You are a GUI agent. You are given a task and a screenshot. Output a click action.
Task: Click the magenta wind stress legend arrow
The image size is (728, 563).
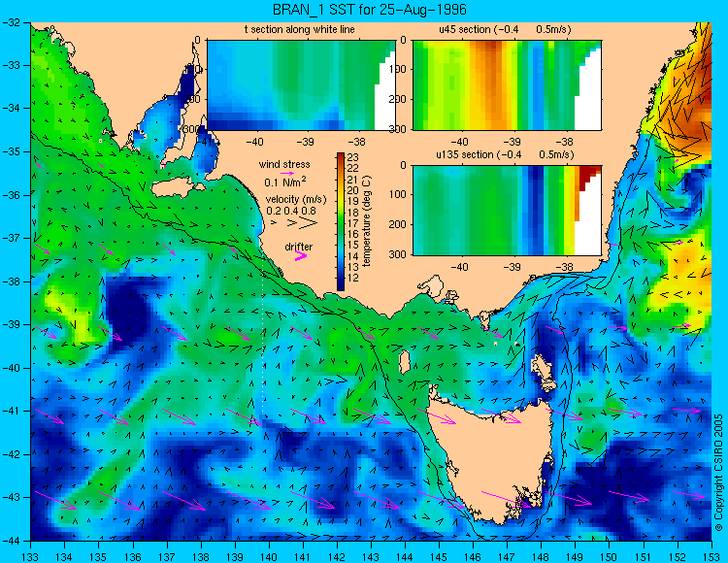pyautogui.click(x=287, y=173)
